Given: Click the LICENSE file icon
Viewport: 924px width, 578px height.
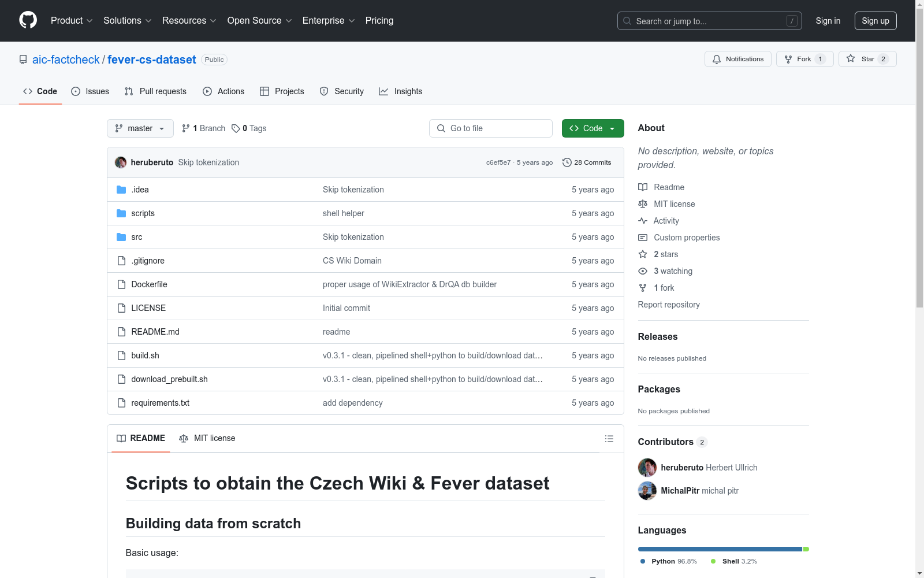Looking at the screenshot, I should point(121,308).
